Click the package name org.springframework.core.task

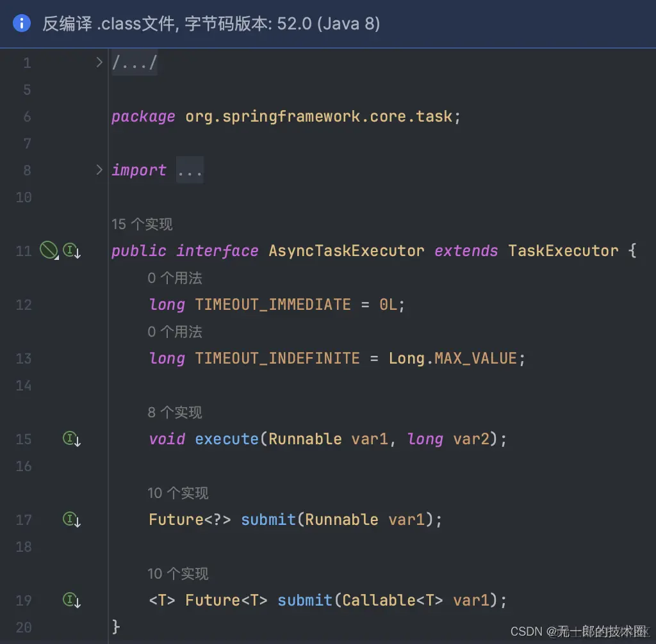tap(320, 117)
